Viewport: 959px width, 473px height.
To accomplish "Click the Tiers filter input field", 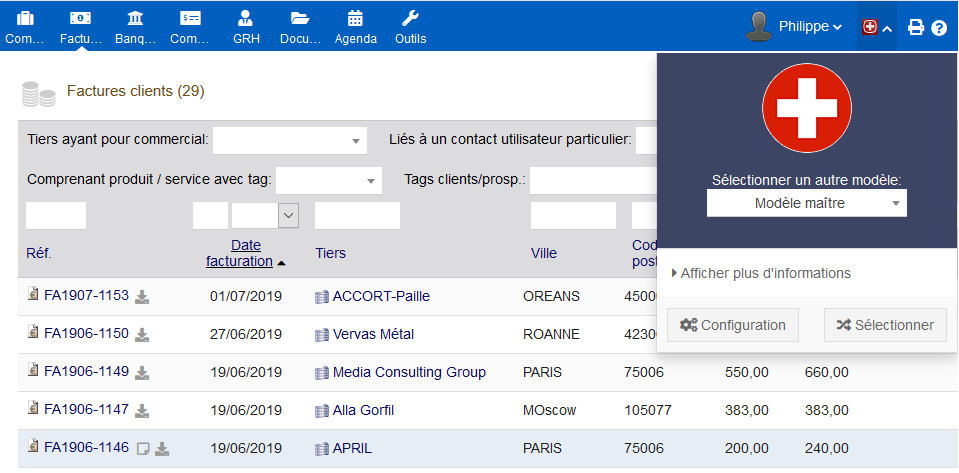I will [x=357, y=216].
